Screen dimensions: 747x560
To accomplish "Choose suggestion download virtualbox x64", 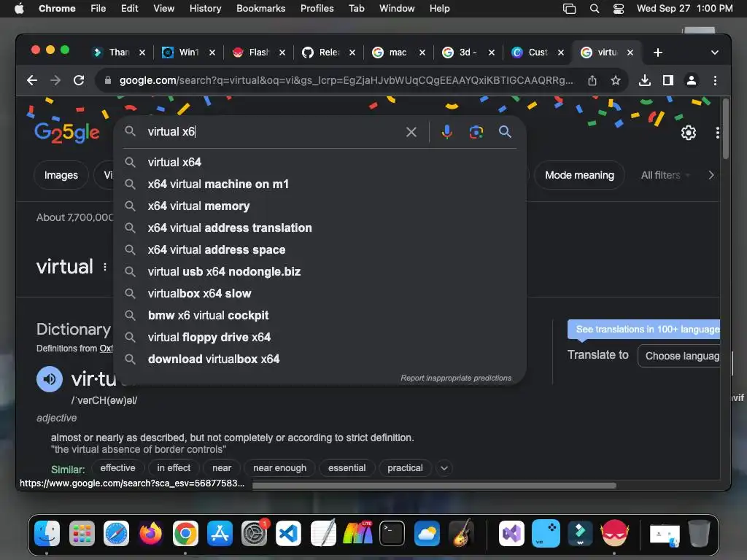I will (x=320, y=359).
